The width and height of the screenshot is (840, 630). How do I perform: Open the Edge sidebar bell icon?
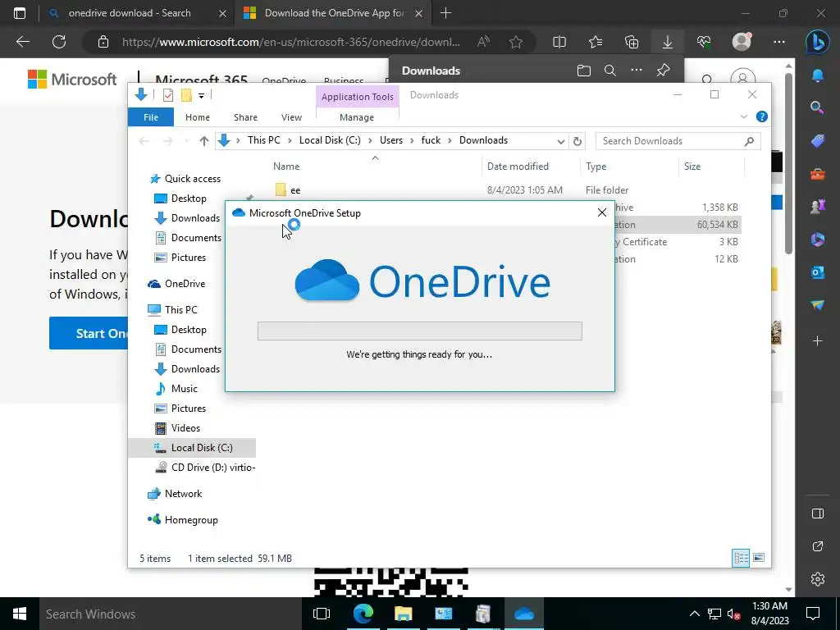click(818, 75)
